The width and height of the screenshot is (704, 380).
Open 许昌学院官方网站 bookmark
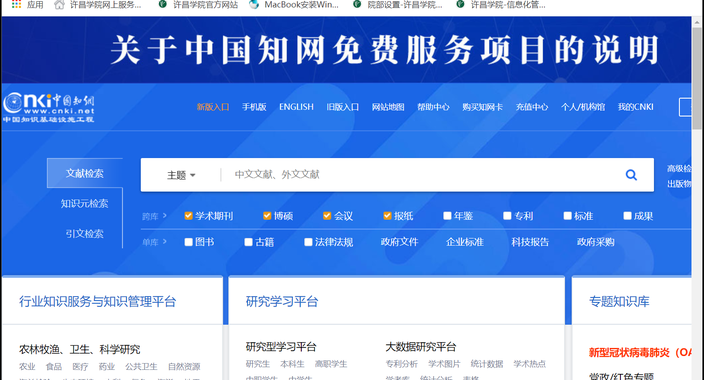click(x=198, y=5)
